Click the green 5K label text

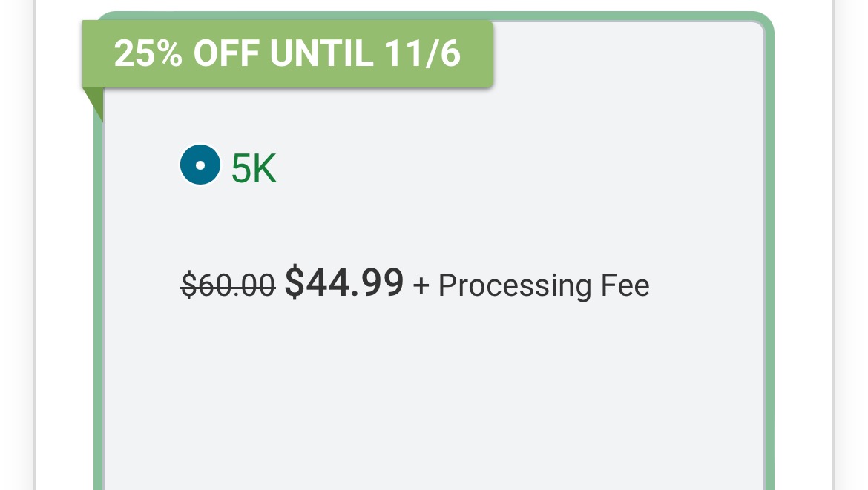254,169
